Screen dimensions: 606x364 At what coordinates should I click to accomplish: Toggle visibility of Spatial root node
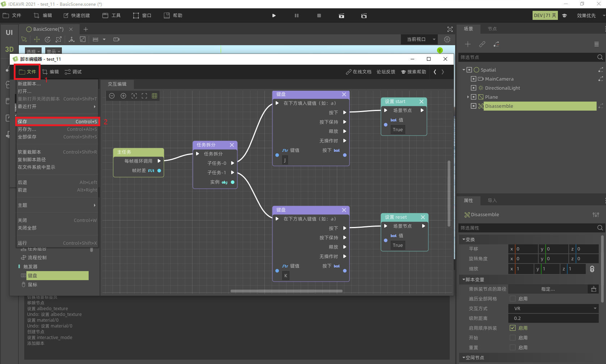[469, 70]
